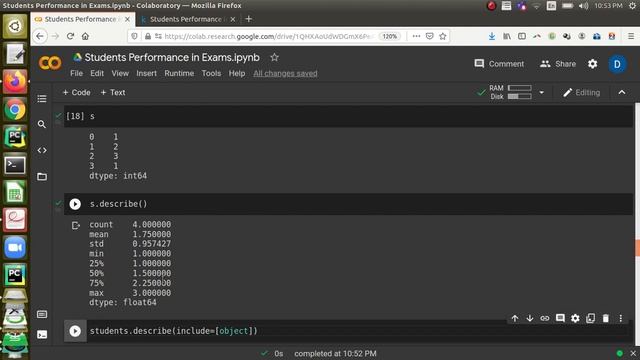Add a new Text cell
640x360 pixels.
113,93
